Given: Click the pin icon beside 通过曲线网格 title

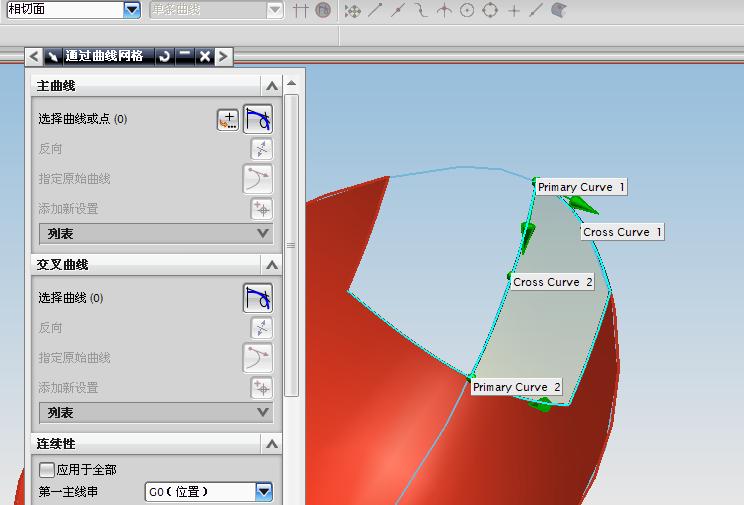Looking at the screenshot, I should coord(53,56).
